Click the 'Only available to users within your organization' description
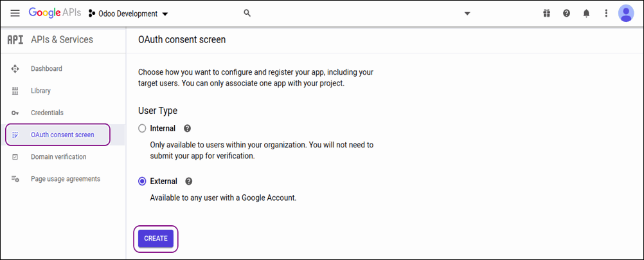 (262, 151)
